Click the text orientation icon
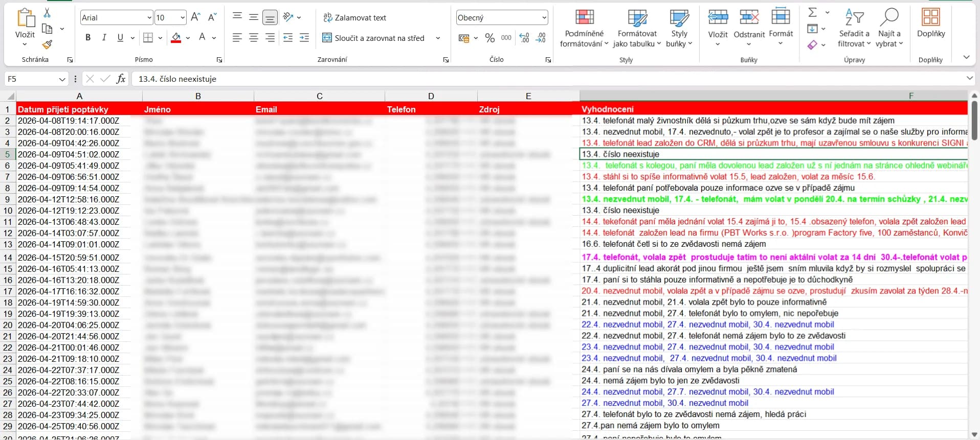The height and width of the screenshot is (440, 980). click(x=288, y=17)
